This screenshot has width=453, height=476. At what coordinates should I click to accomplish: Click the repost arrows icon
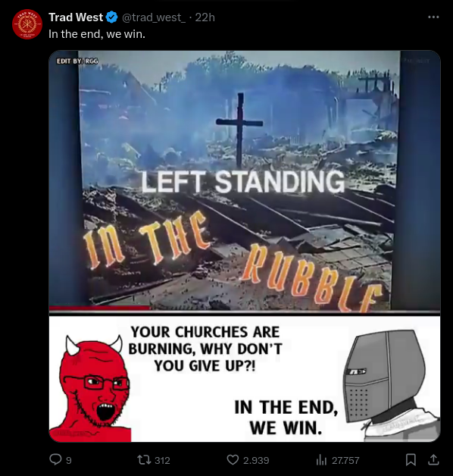pos(144,460)
